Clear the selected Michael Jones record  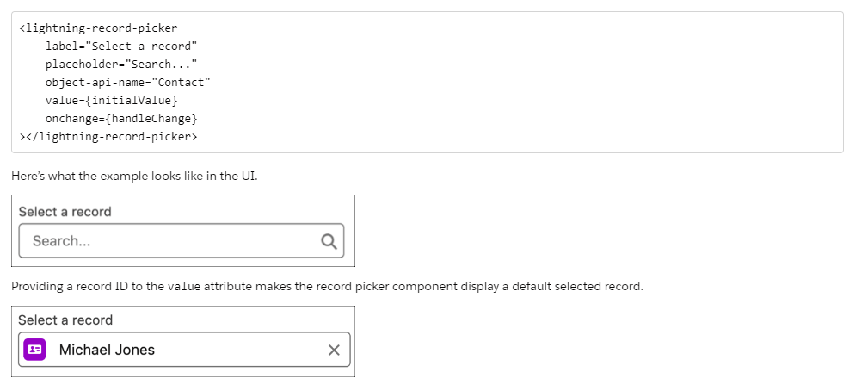(334, 350)
